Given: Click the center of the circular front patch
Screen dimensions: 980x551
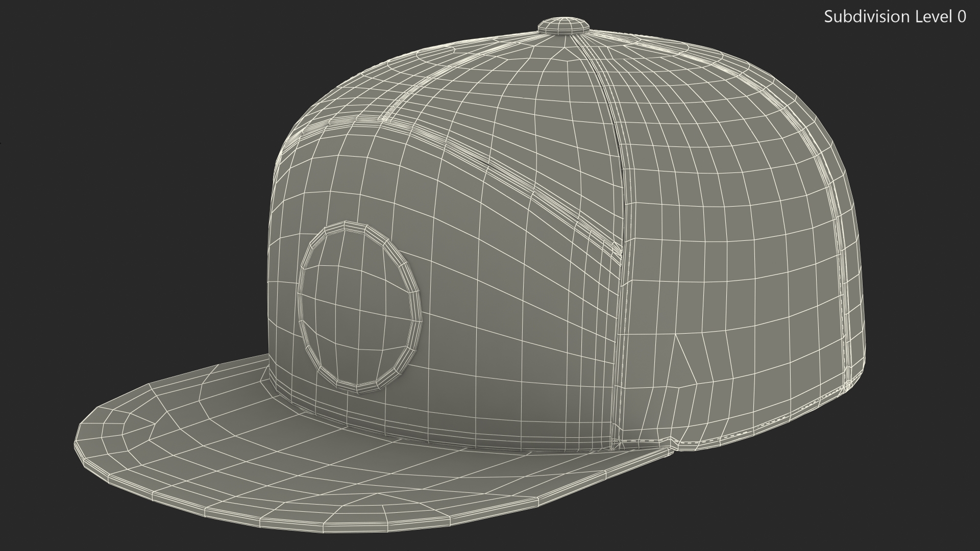Looking at the screenshot, I should (x=359, y=306).
